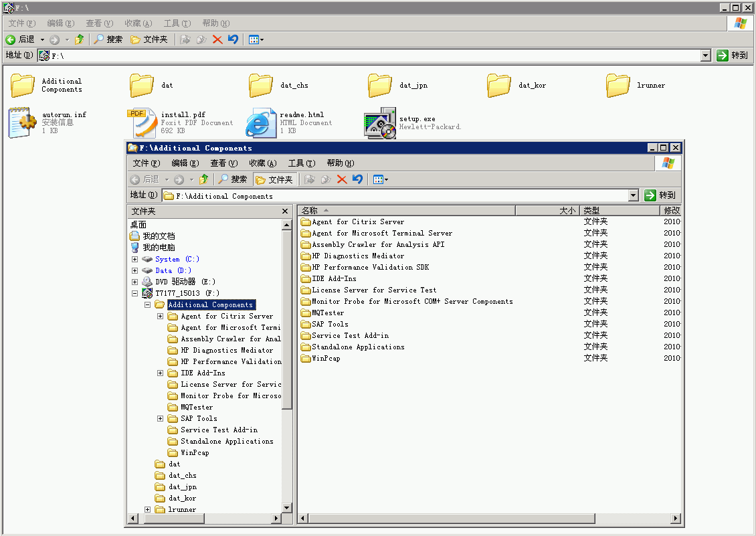Expand Agent for Citrix Server tree node
Viewport: 756px width, 536px height.
160,317
